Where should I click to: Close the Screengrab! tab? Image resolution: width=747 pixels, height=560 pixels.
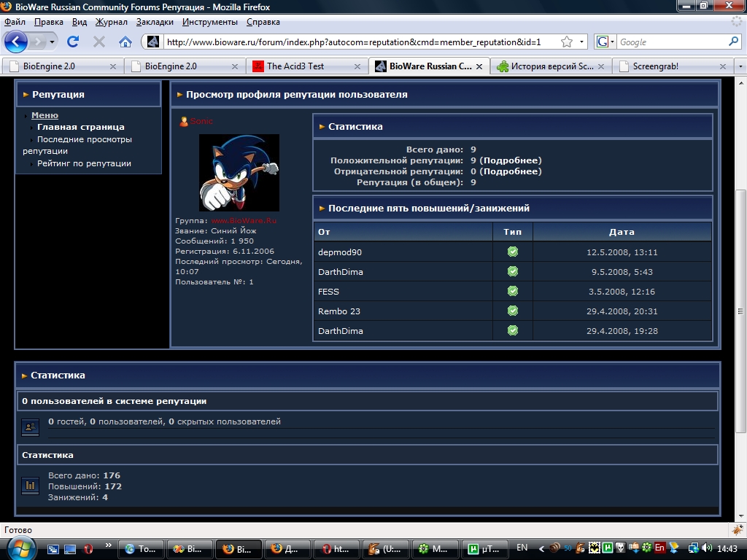[x=723, y=66]
